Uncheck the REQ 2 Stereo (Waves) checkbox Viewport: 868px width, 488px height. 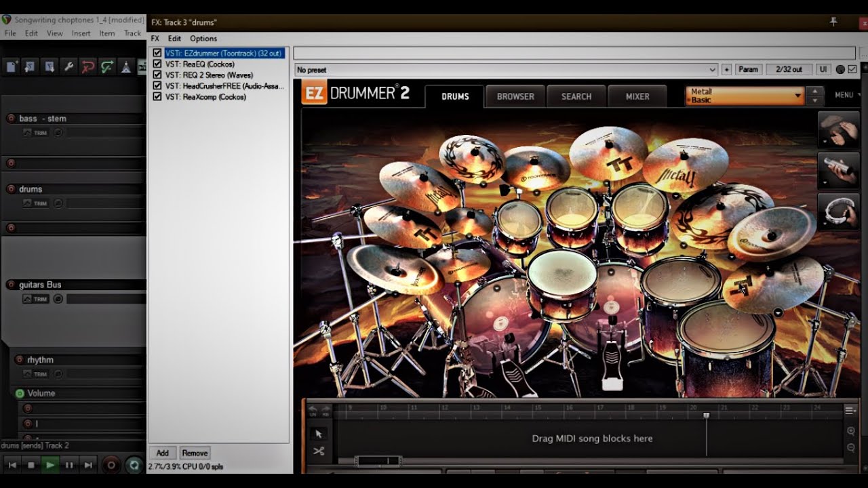click(x=157, y=75)
